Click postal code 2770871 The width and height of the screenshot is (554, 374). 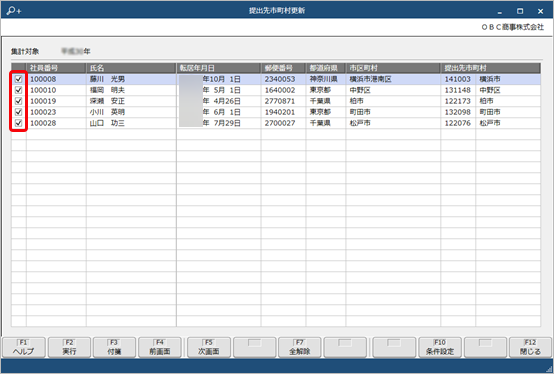(280, 101)
